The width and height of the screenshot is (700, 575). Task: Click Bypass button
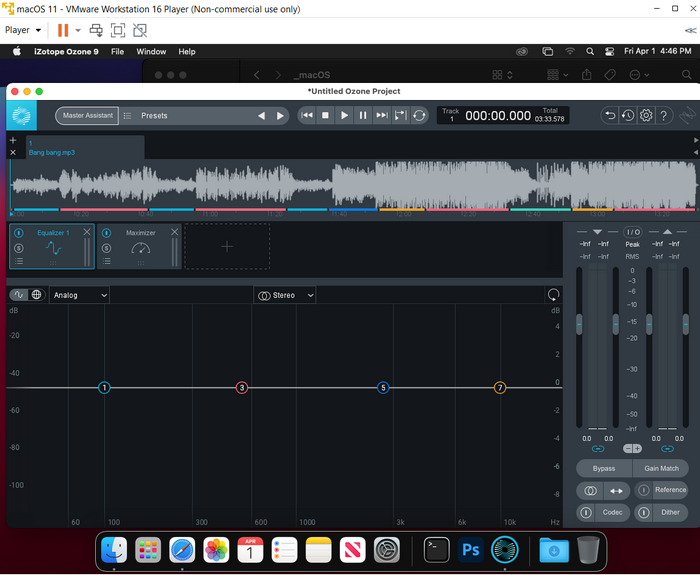click(x=604, y=468)
